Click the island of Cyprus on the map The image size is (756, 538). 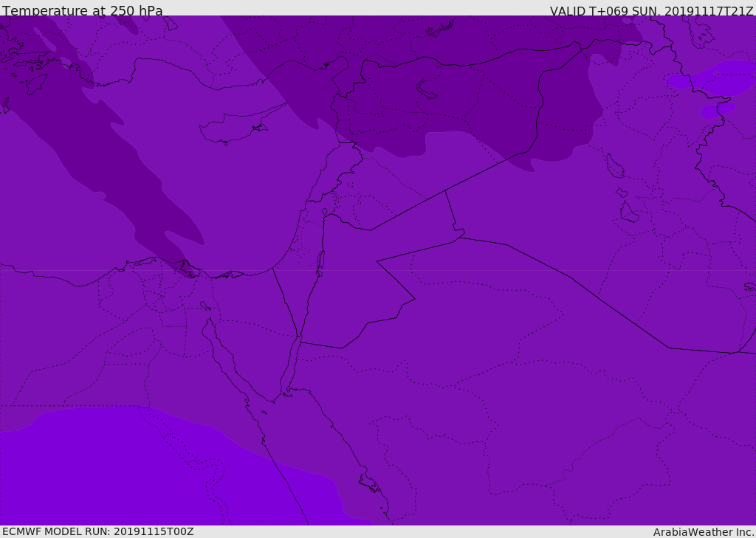(x=236, y=126)
